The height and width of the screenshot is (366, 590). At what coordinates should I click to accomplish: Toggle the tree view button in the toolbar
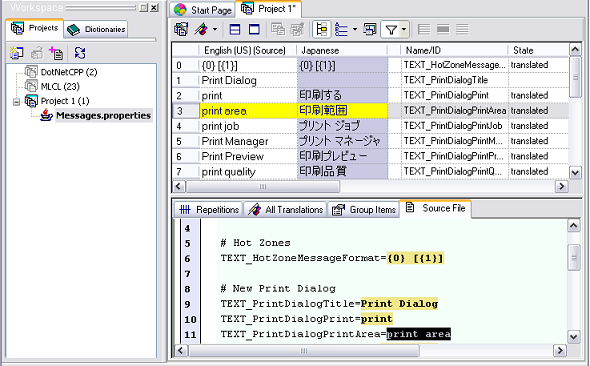[x=322, y=29]
